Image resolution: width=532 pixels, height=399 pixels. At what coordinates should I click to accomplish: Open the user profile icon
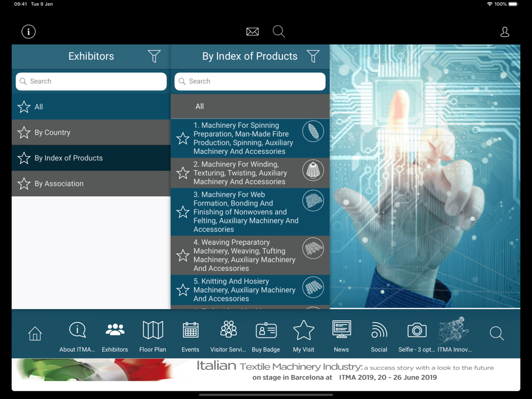[x=504, y=31]
